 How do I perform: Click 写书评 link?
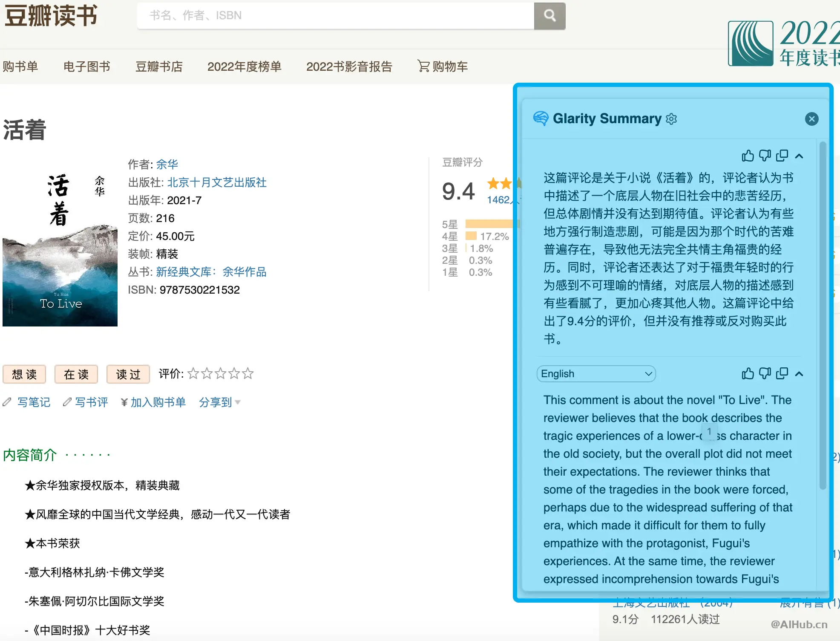(x=92, y=402)
